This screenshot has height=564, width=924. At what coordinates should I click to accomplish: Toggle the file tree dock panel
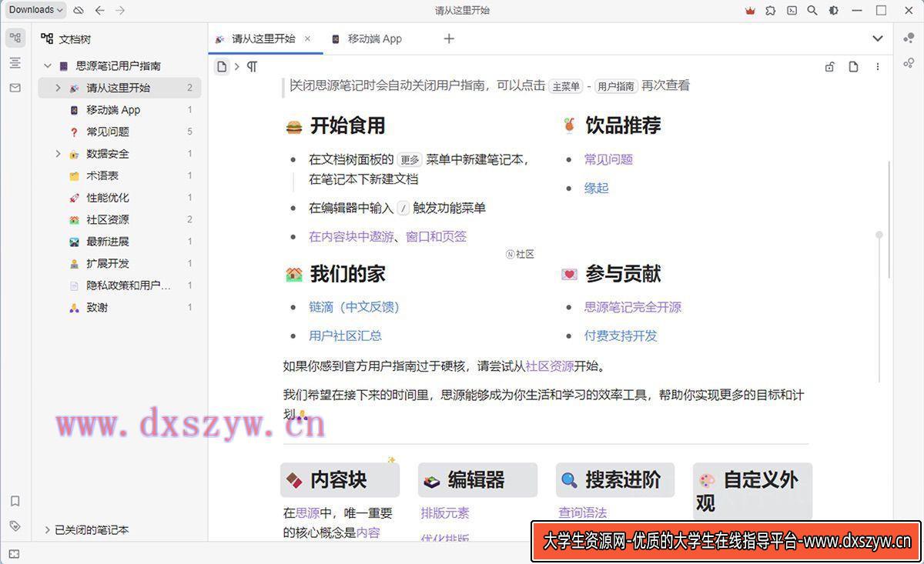click(15, 38)
